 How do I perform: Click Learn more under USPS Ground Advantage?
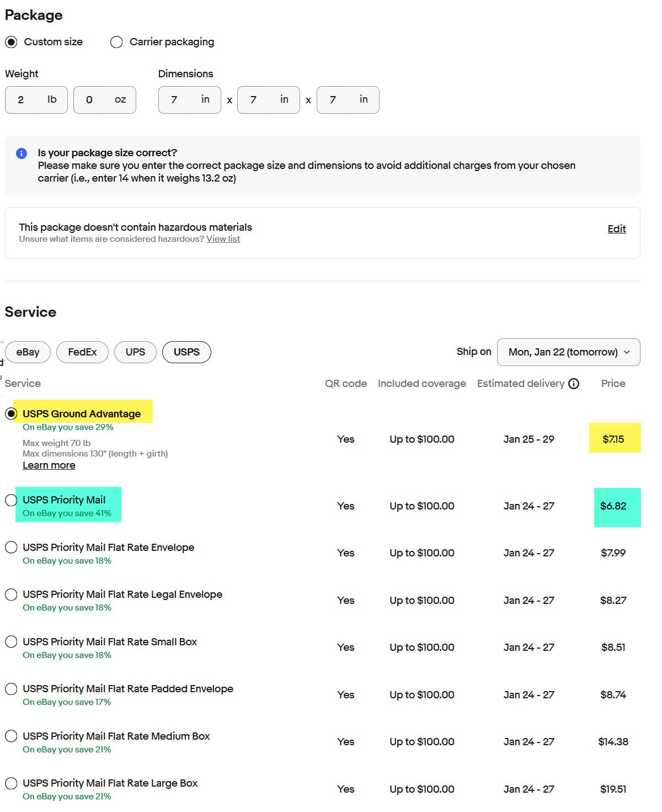[x=49, y=465]
